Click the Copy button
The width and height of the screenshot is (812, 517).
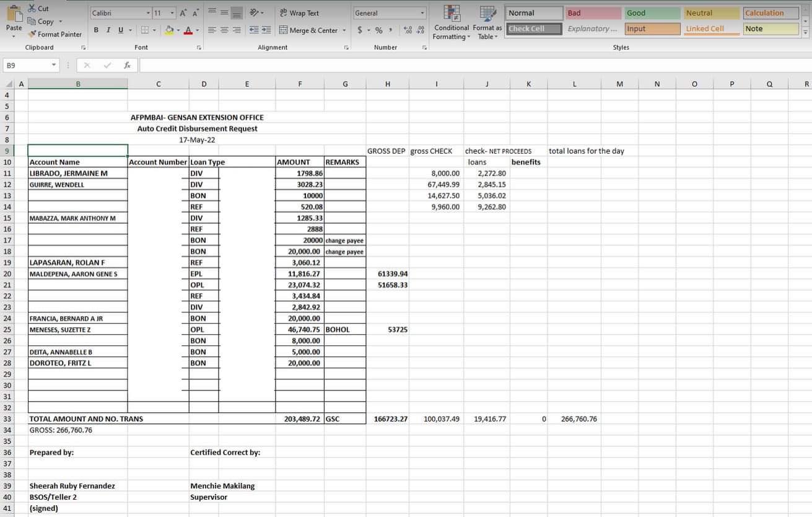click(41, 21)
